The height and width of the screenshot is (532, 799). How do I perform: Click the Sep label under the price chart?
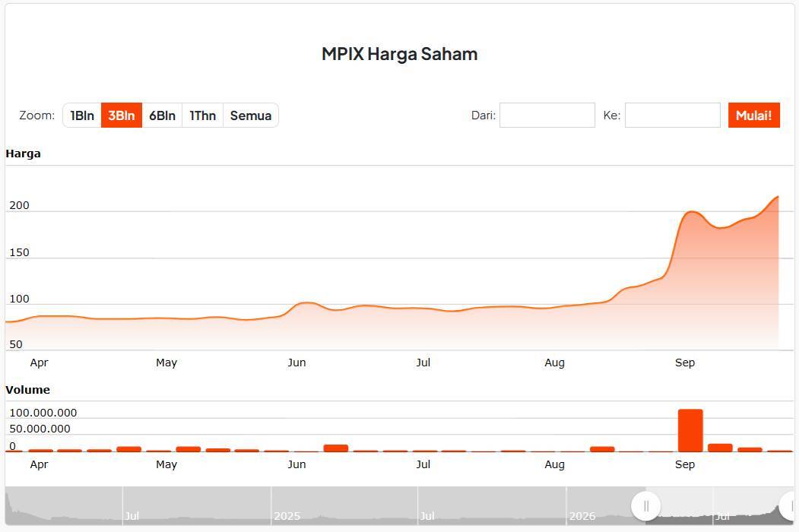click(x=685, y=363)
